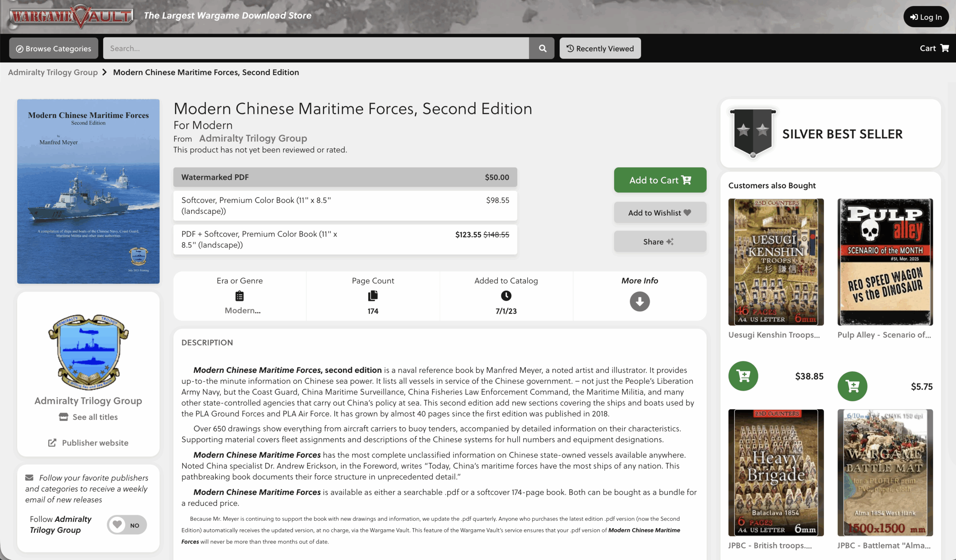Click the search magnifier icon
The height and width of the screenshot is (560, 956).
point(542,48)
